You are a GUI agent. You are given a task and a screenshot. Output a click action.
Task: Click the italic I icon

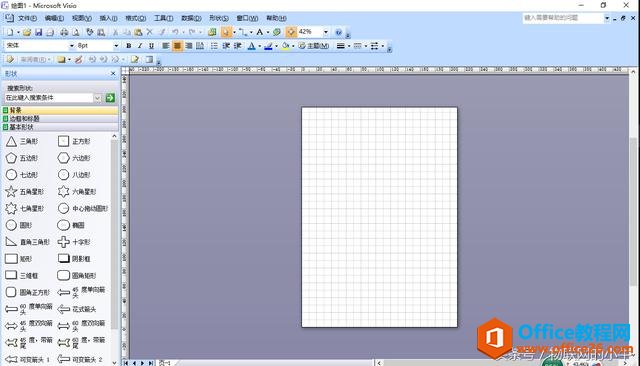[x=140, y=46]
